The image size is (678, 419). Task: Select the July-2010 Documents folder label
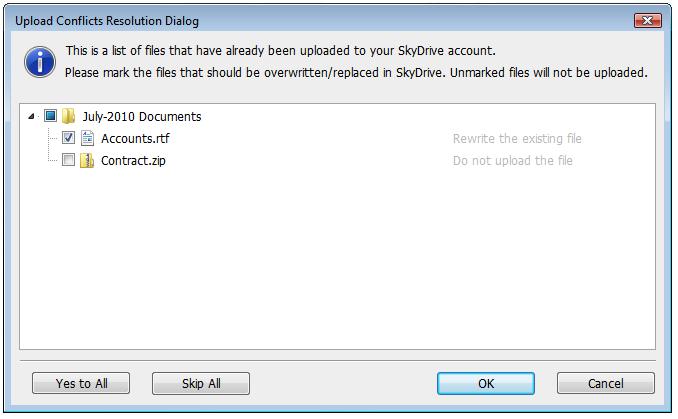coord(142,117)
